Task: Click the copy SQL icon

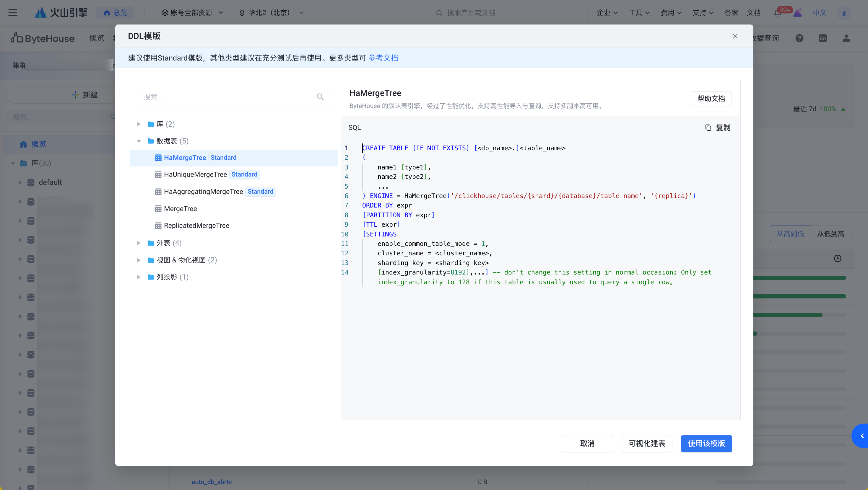Action: coord(708,128)
